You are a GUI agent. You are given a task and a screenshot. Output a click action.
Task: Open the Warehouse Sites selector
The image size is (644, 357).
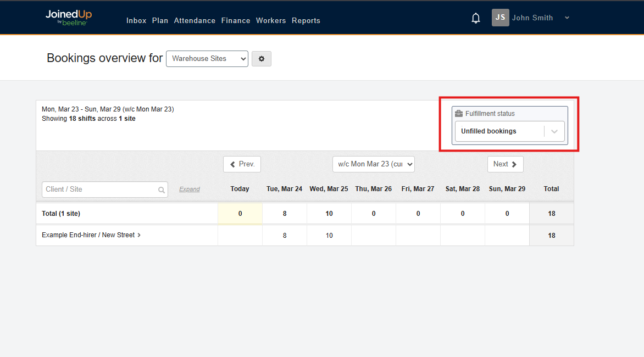pos(207,58)
